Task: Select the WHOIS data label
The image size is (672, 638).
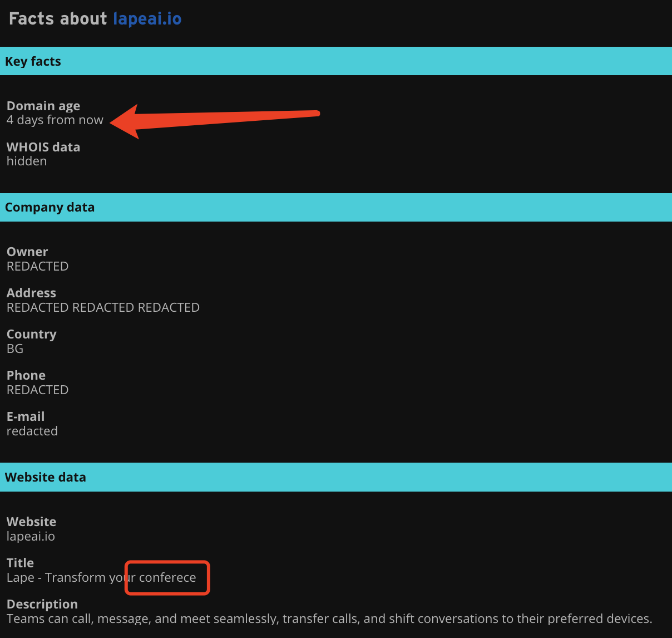Action: [43, 147]
